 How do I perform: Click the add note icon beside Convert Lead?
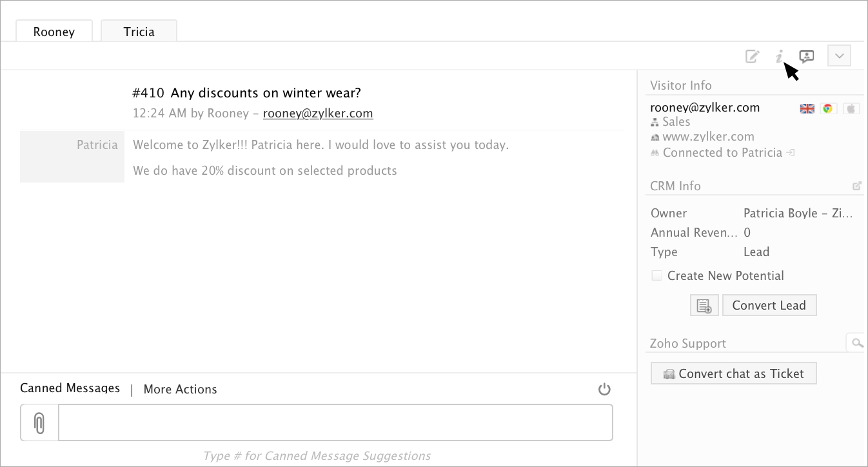coord(704,306)
